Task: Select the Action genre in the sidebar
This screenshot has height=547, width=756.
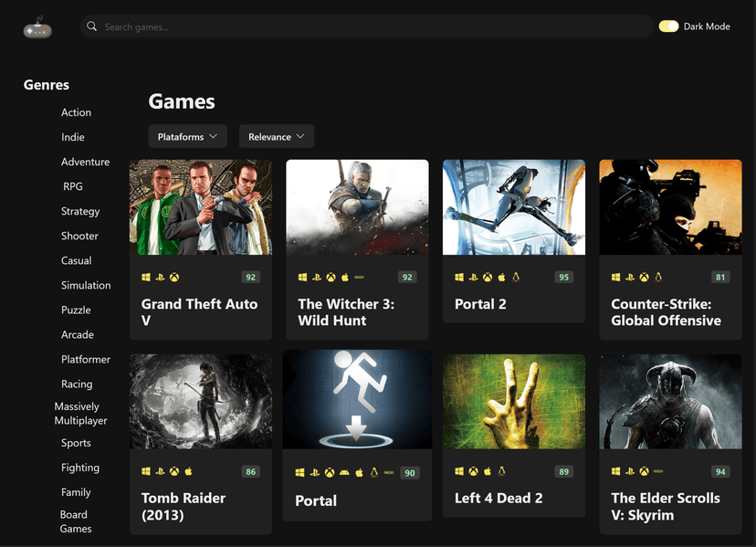Action: (76, 112)
